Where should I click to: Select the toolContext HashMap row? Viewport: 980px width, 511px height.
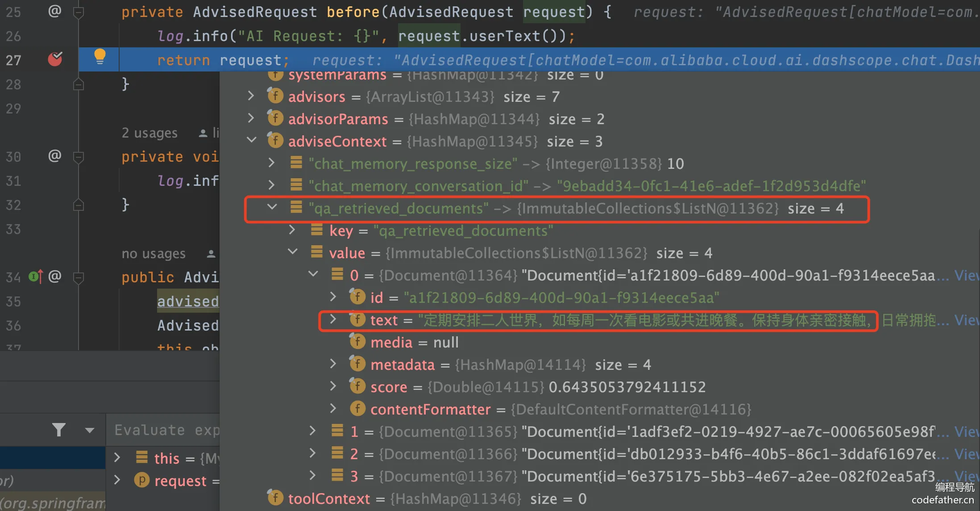(x=600, y=498)
